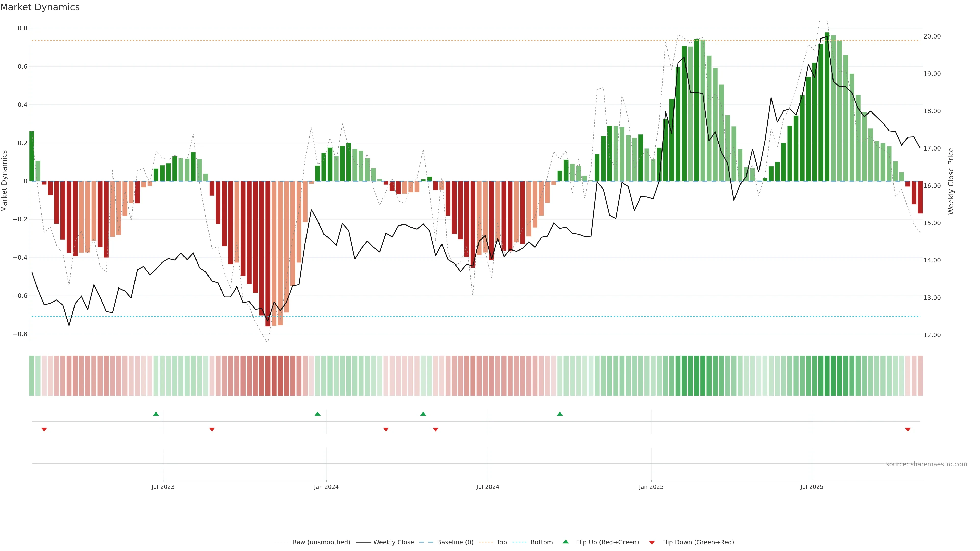Click the green triangle icon in the legend
The height and width of the screenshot is (551, 980).
click(566, 542)
